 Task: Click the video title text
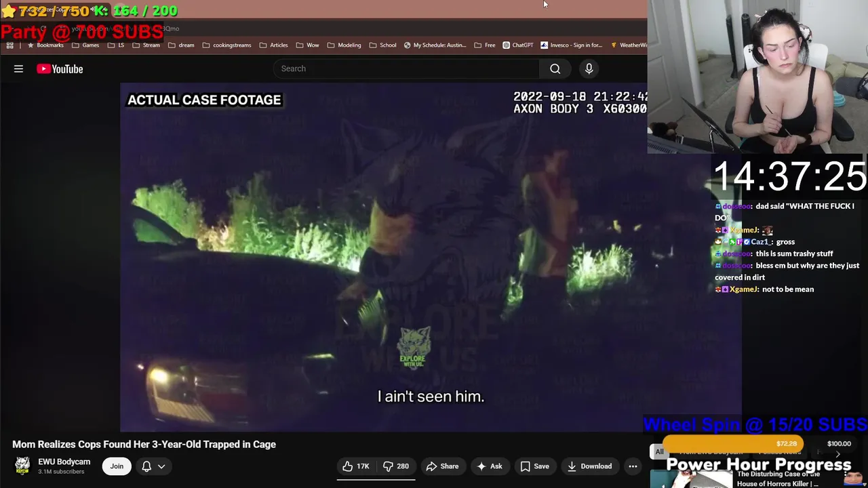coord(144,445)
